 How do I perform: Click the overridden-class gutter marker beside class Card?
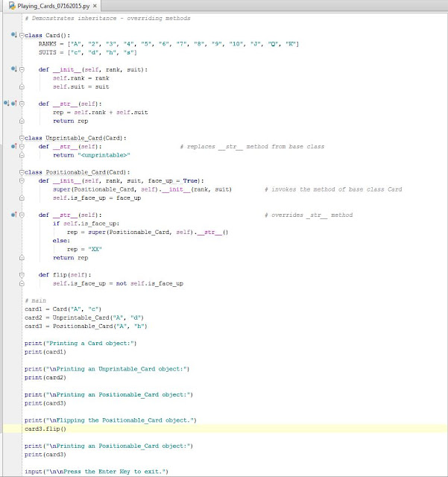point(14,35)
